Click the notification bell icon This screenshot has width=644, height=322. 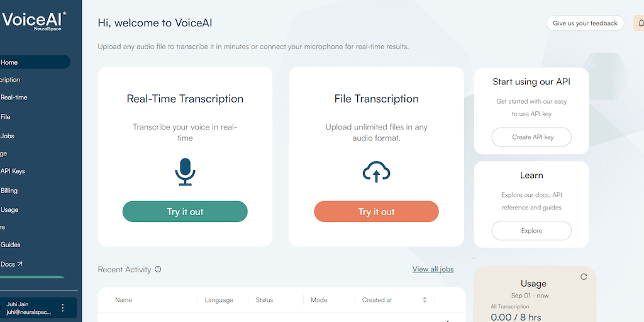[x=640, y=23]
